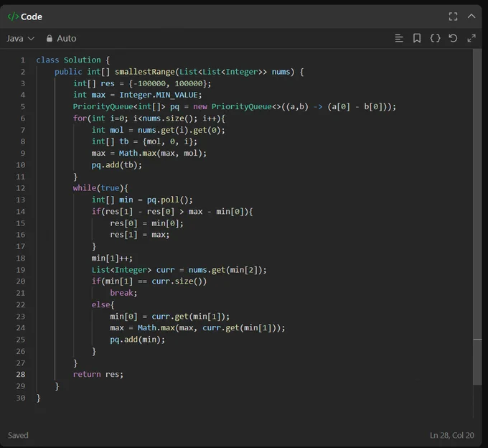This screenshot has width=488, height=448.
Task: Click the vertical scrollbar thumb
Action: (477, 216)
